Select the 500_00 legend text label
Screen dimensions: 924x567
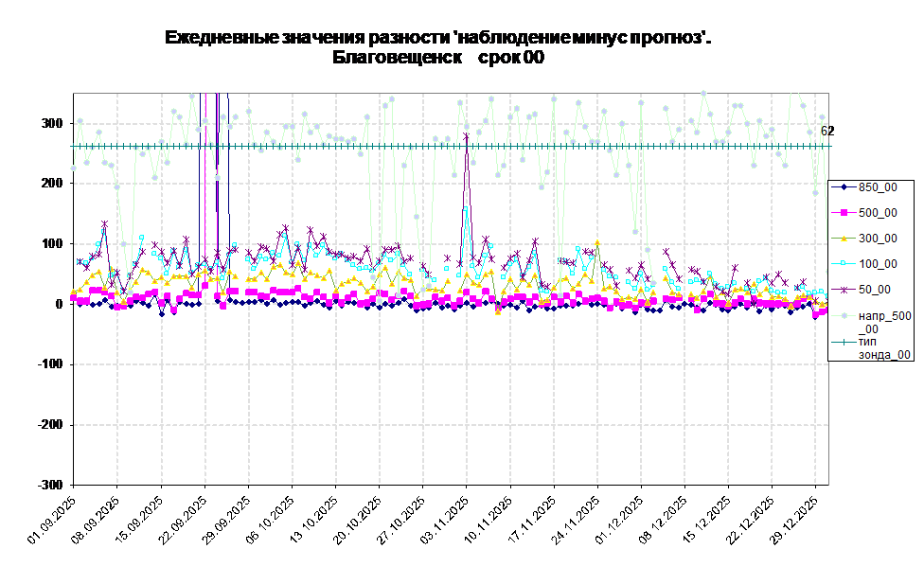tap(878, 213)
